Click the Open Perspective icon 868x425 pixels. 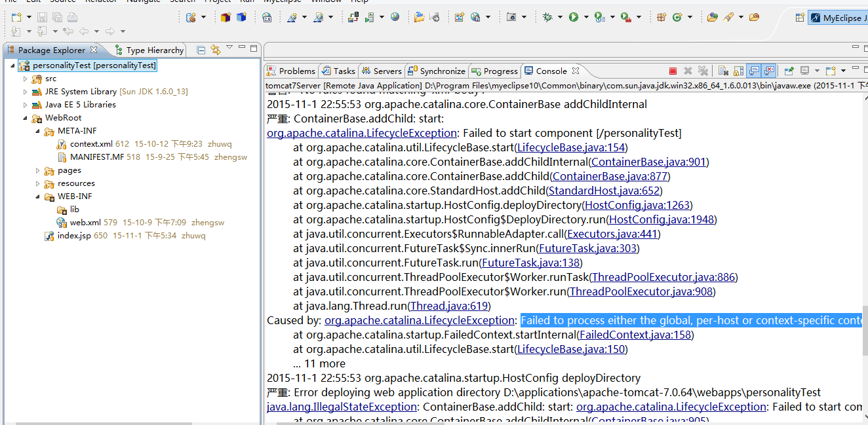click(x=799, y=18)
